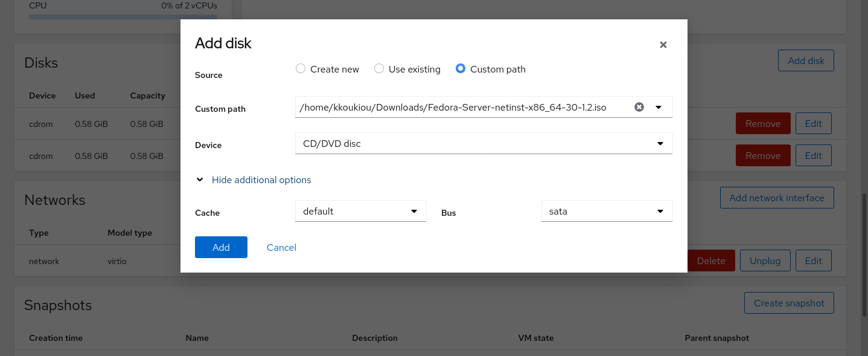Clear the custom path using the x icon
The width and height of the screenshot is (868, 356).
point(639,107)
